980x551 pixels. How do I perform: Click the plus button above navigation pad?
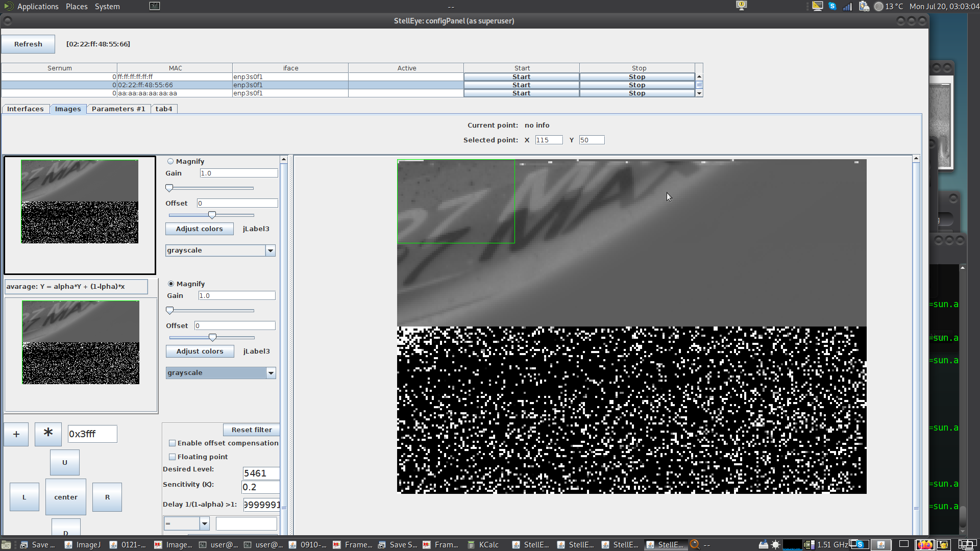point(16,434)
